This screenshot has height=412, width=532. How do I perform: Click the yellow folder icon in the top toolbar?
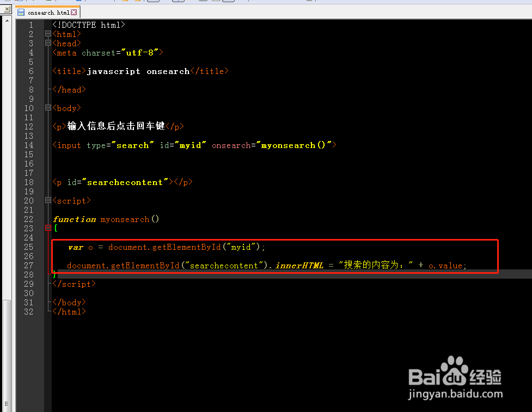click(x=124, y=2)
